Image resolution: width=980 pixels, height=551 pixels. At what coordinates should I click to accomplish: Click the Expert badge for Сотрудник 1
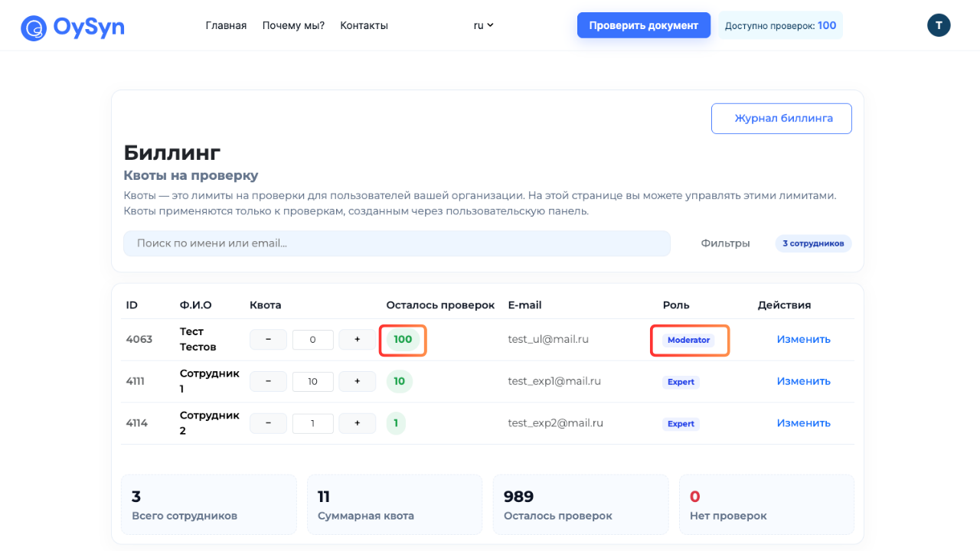(x=680, y=381)
